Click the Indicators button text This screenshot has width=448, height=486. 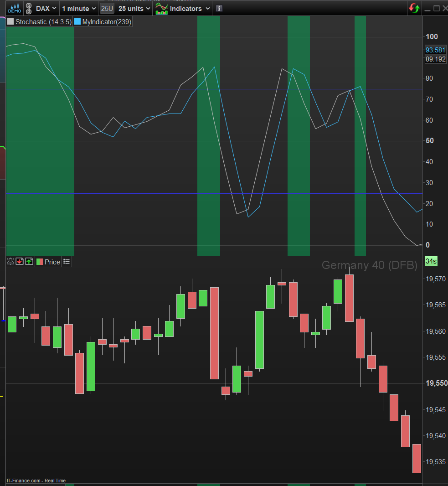pyautogui.click(x=185, y=8)
